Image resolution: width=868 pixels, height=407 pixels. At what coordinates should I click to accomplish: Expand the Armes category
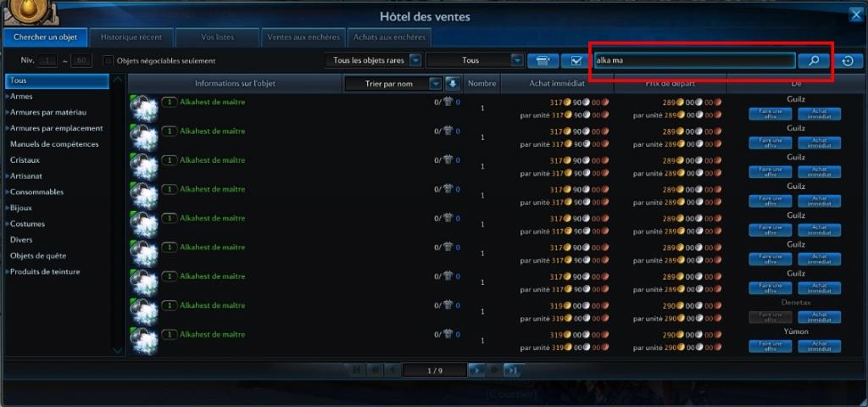click(x=20, y=97)
